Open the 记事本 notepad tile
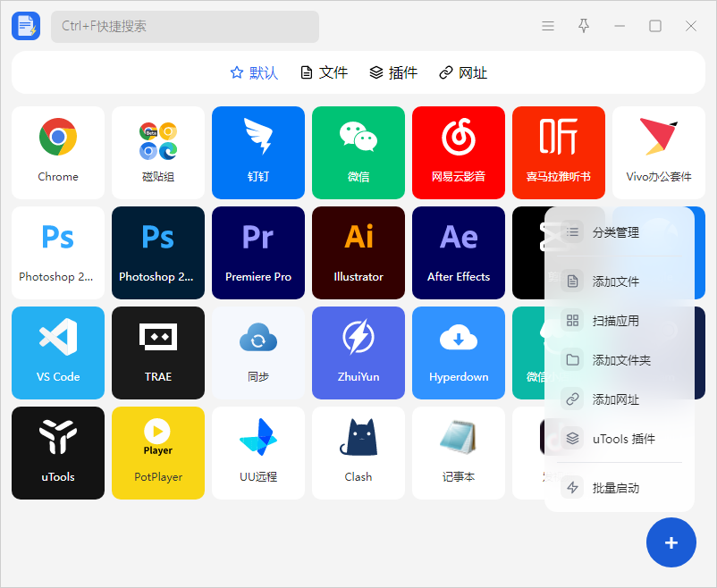Screen dimensions: 717x588 pos(459,453)
